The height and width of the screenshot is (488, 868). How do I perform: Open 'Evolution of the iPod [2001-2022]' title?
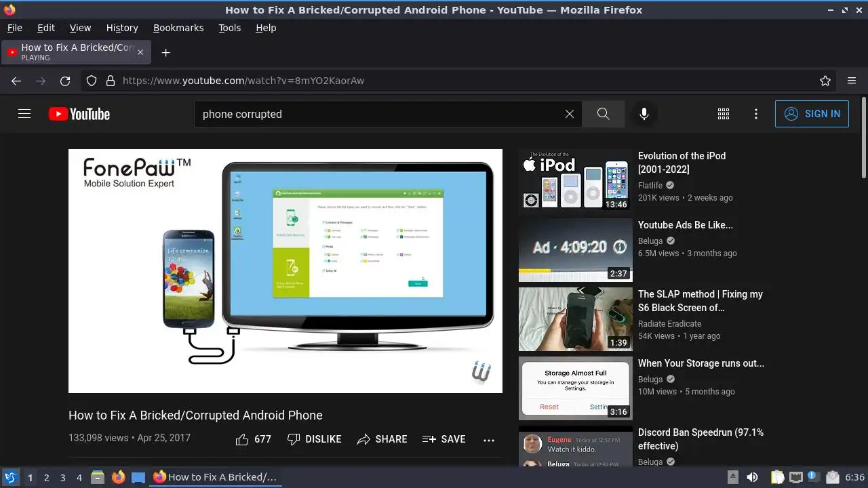(x=682, y=163)
